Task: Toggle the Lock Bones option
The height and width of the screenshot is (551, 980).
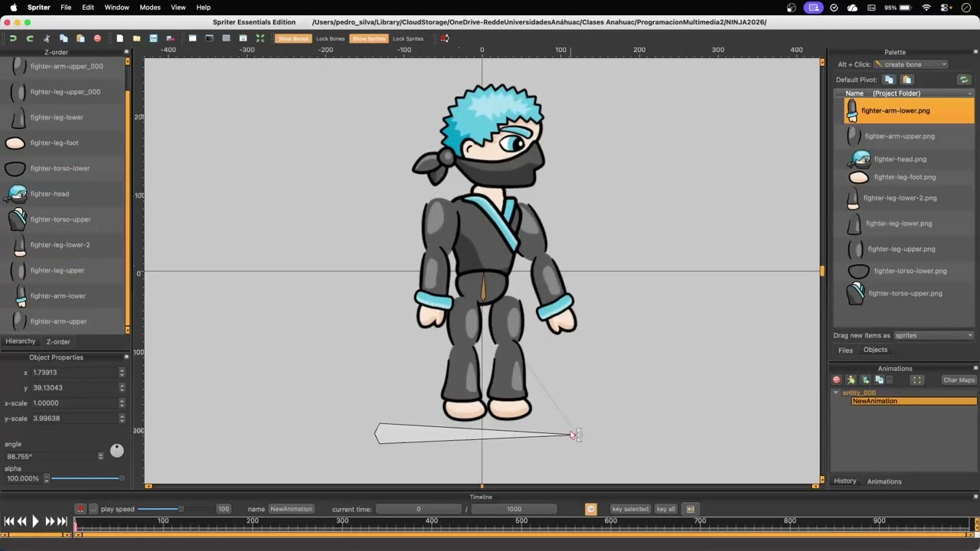Action: (330, 38)
